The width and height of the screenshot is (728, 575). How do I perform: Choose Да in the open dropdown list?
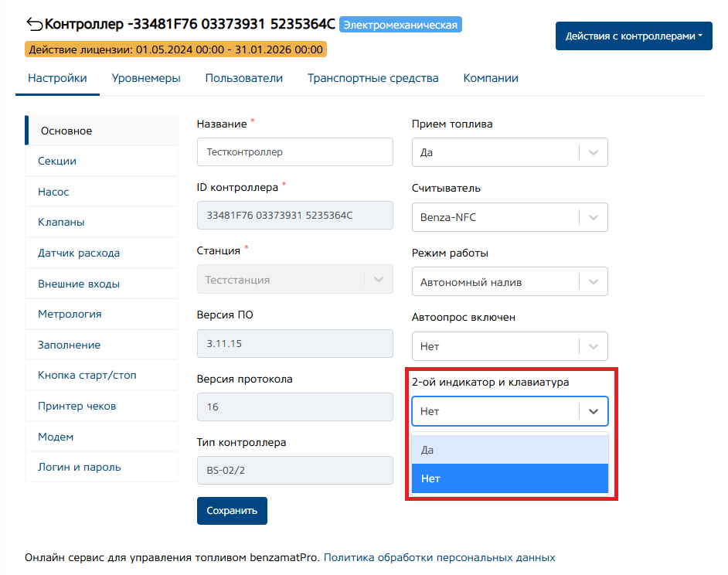(510, 449)
